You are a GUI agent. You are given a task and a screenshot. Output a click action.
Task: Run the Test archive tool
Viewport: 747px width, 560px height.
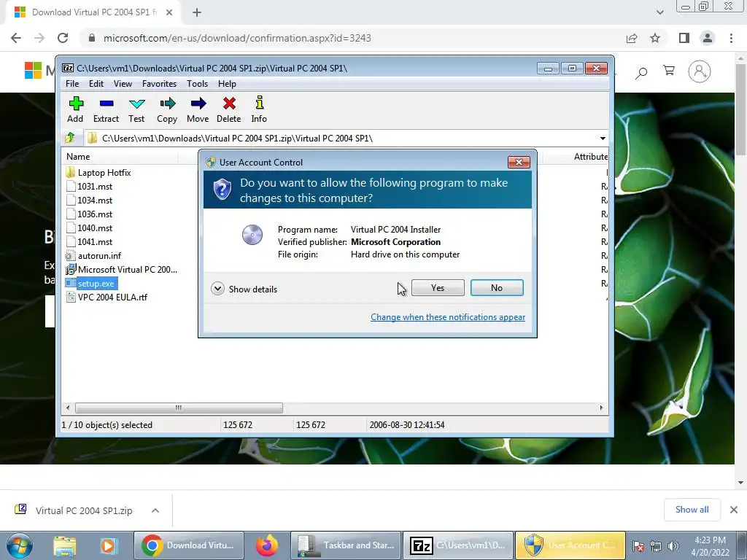coord(136,110)
